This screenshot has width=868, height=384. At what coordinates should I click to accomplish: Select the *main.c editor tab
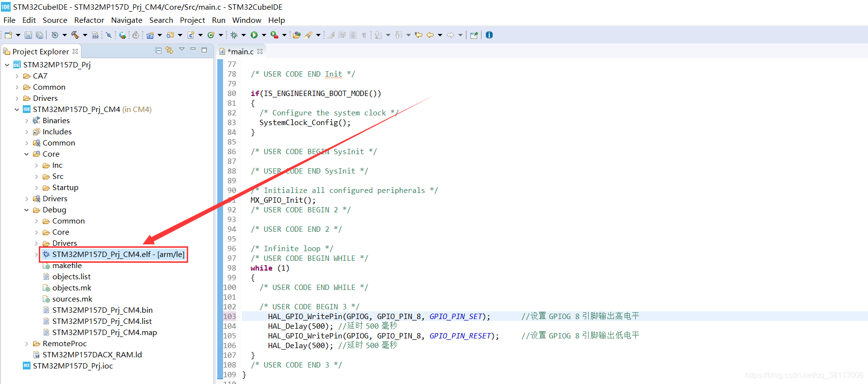[241, 51]
